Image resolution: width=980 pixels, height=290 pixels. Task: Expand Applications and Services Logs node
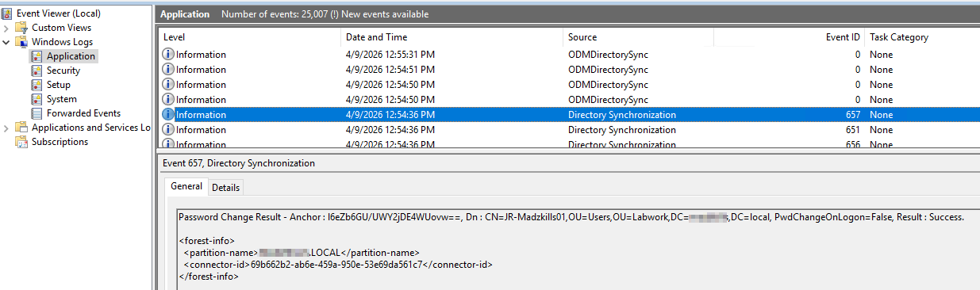[6, 128]
